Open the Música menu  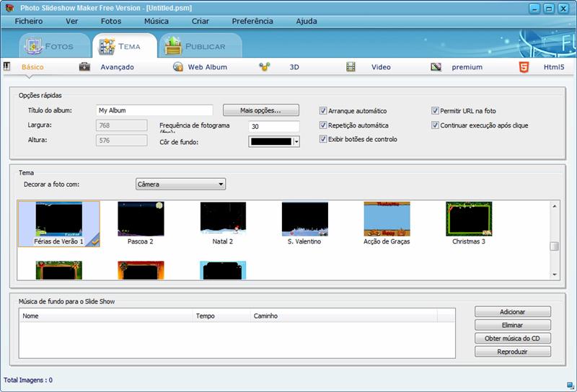pos(157,21)
